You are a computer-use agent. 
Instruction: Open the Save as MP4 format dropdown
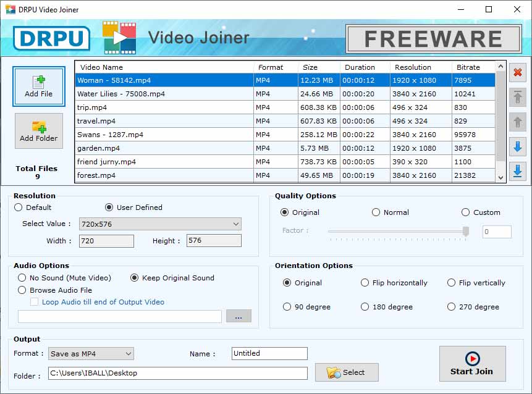tap(91, 353)
